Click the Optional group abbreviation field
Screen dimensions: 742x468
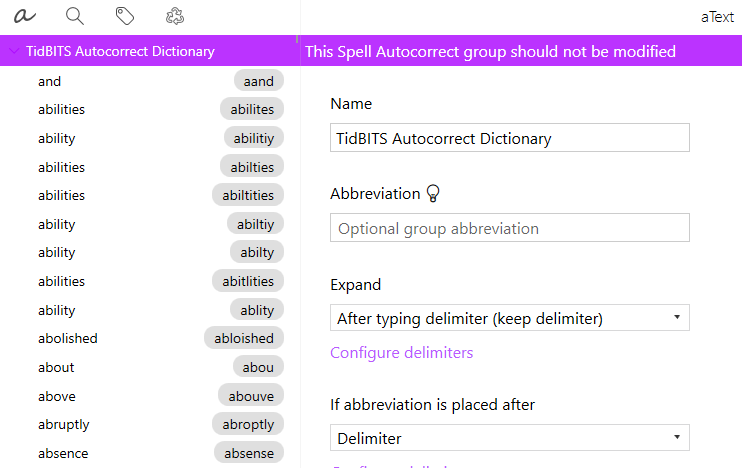tap(510, 228)
